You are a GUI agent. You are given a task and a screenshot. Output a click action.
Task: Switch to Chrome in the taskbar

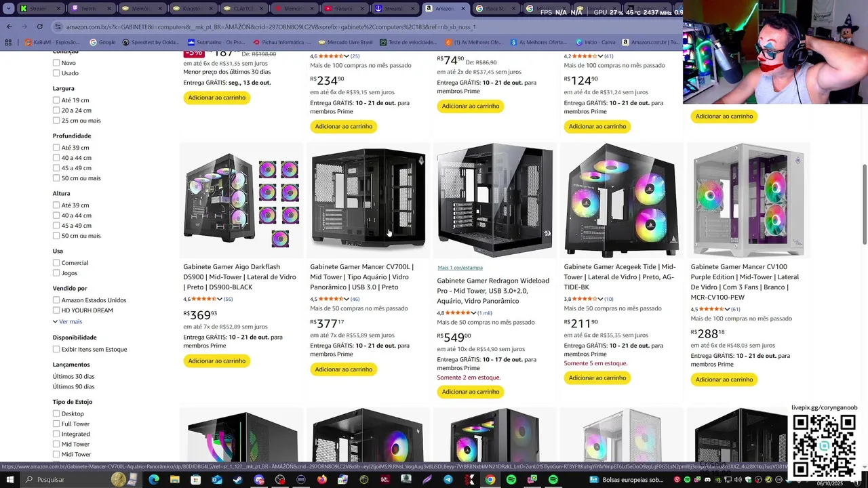point(490,480)
